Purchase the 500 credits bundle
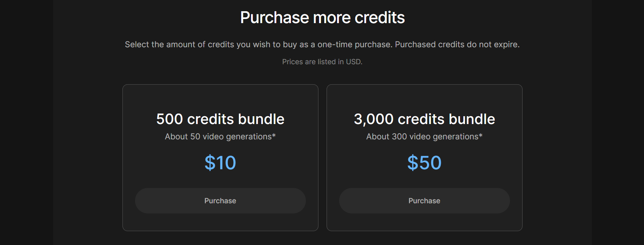 coord(220,201)
